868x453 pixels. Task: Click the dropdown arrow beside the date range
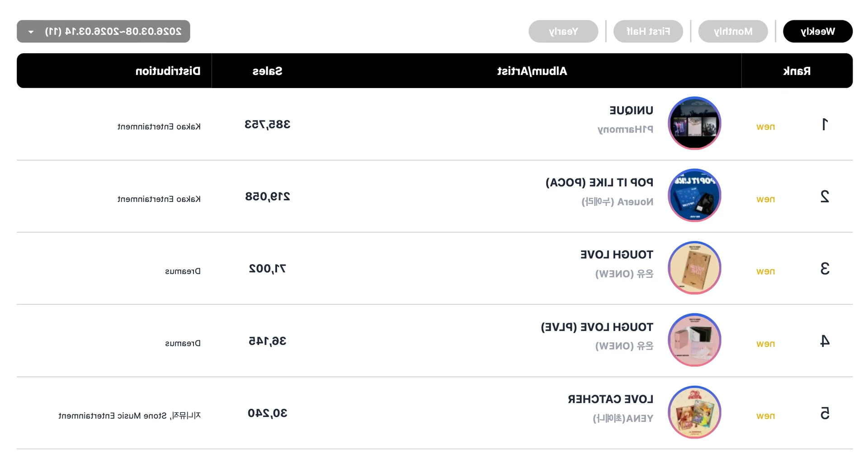coord(31,32)
